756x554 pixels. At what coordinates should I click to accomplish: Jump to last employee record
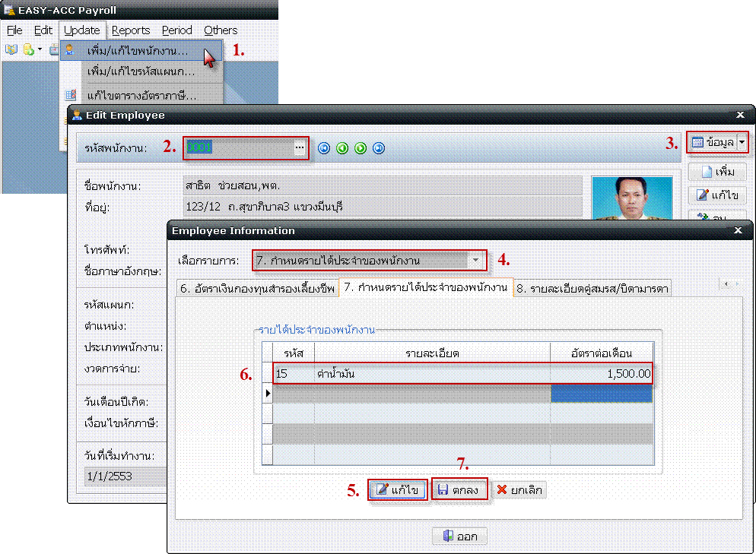379,148
